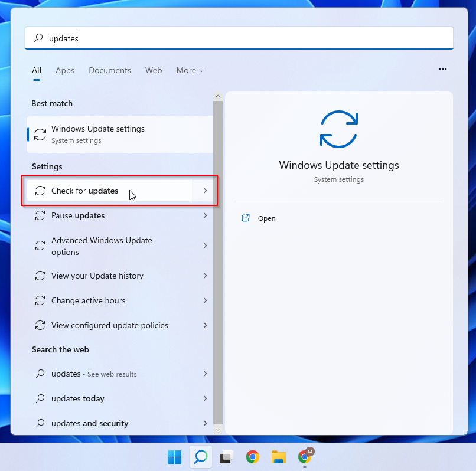The width and height of the screenshot is (476, 471).
Task: Click magnifier icon next to updates today
Action: (40, 398)
